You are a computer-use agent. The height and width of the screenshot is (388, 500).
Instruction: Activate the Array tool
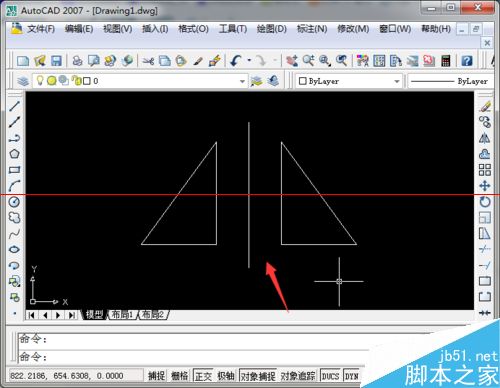click(x=485, y=170)
